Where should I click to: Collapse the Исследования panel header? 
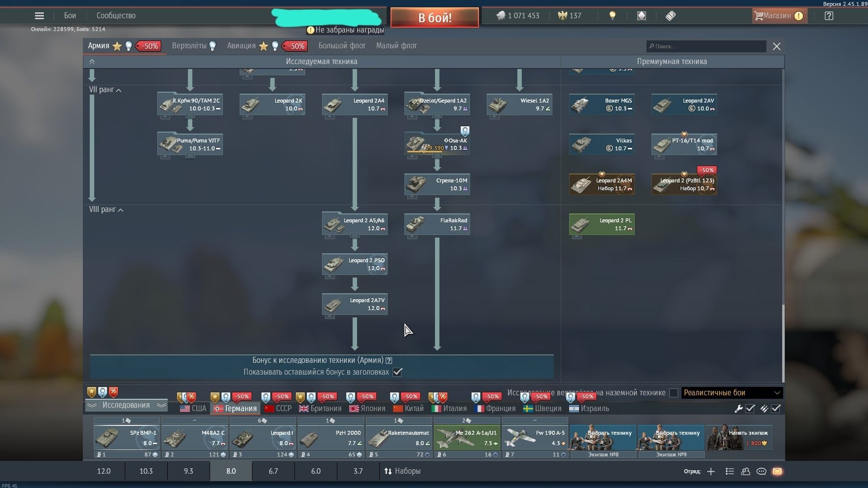click(126, 405)
